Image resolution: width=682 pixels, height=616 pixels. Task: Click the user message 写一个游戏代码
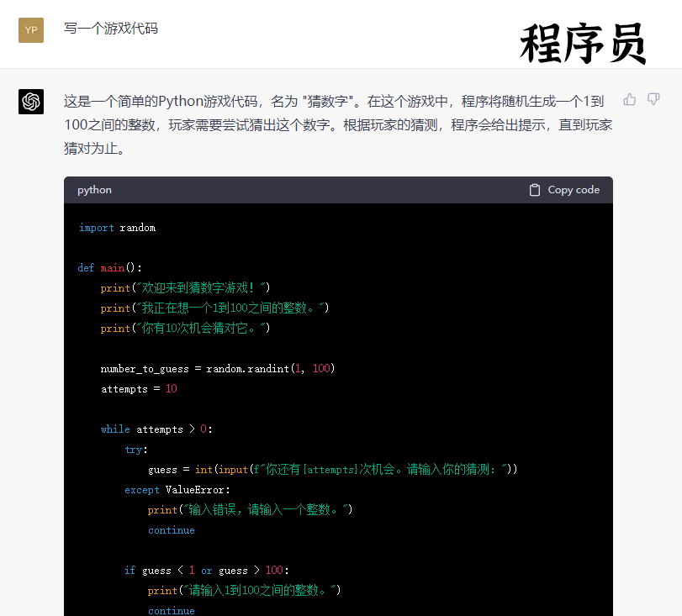coord(111,29)
